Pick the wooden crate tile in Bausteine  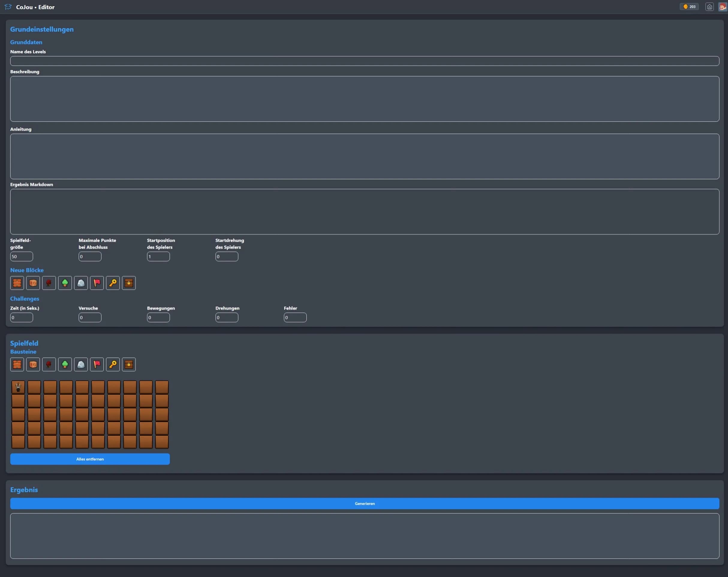click(33, 364)
